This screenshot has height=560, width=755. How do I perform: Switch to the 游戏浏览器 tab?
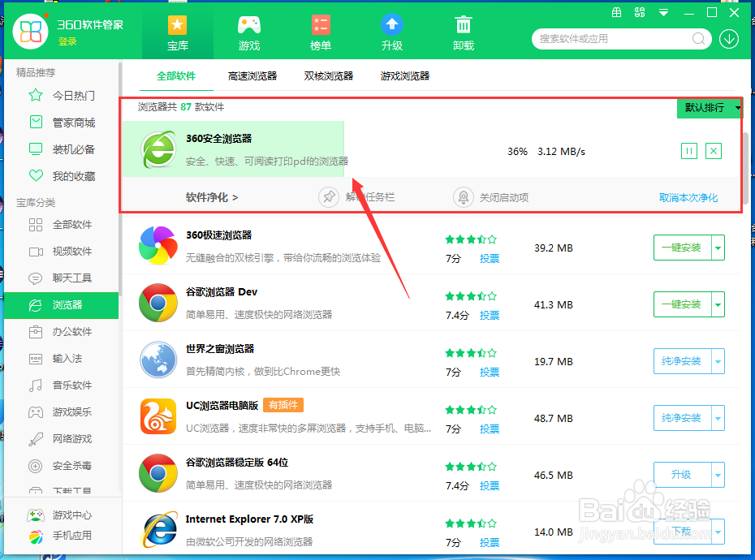[x=405, y=76]
